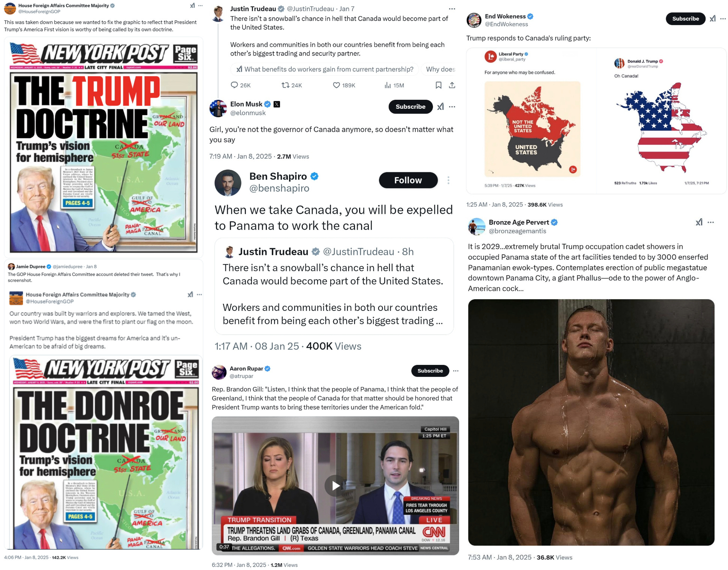Share Trudeau's tweet via share icon
This screenshot has width=728, height=570.
click(x=452, y=85)
